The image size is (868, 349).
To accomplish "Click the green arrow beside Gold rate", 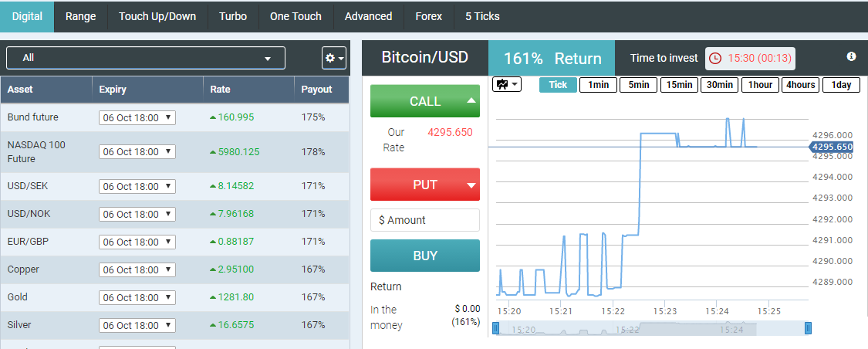I will click(213, 297).
